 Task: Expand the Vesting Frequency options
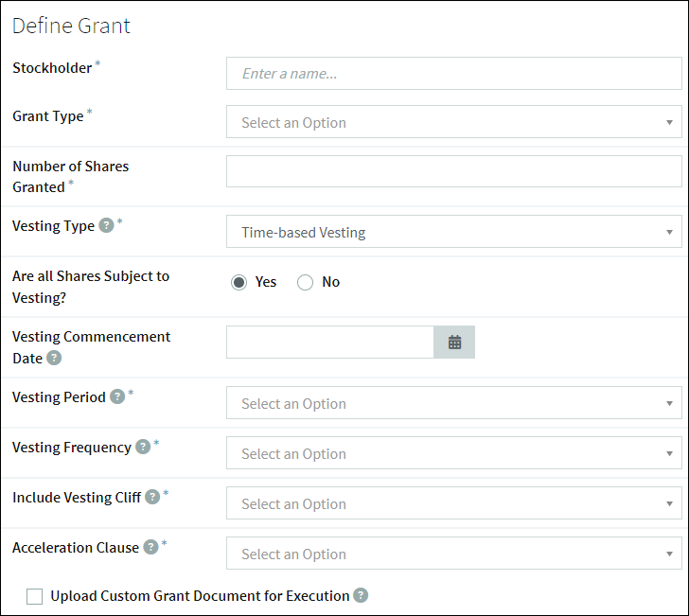point(454,453)
